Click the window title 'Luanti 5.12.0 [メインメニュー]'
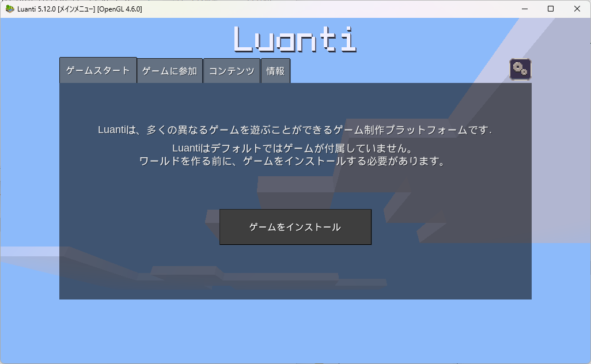591x364 pixels. (56, 9)
